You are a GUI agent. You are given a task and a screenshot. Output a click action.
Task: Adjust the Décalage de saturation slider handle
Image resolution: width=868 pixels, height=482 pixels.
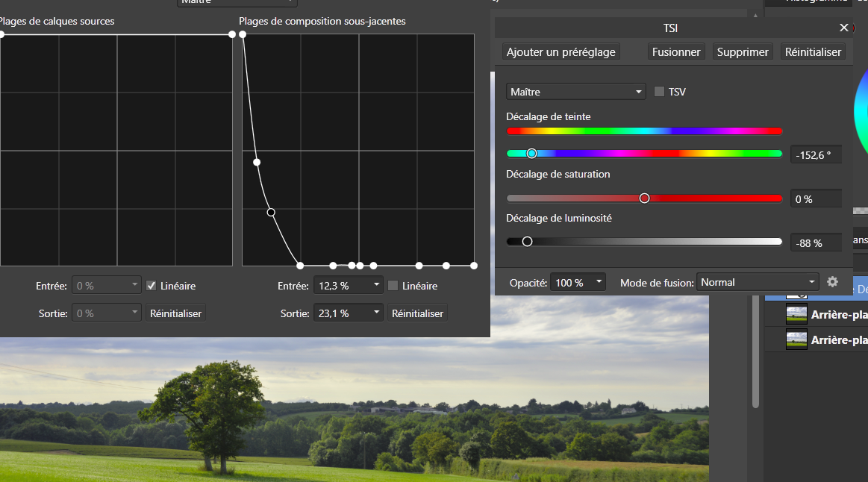point(644,198)
